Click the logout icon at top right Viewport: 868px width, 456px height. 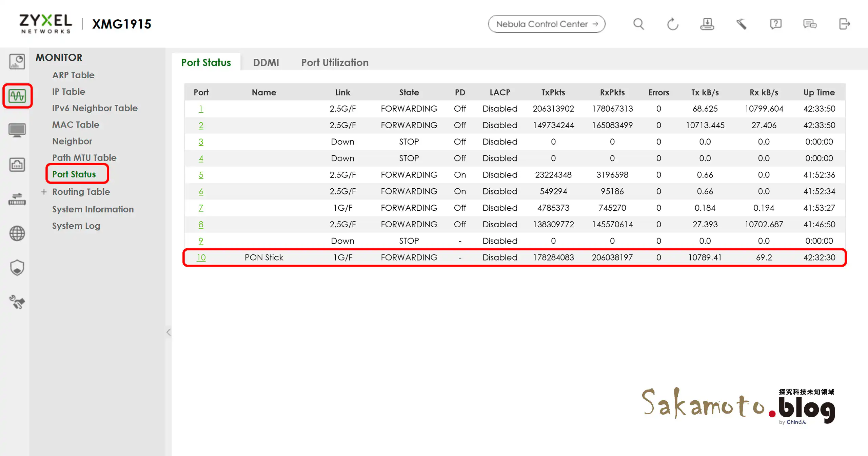(x=844, y=24)
